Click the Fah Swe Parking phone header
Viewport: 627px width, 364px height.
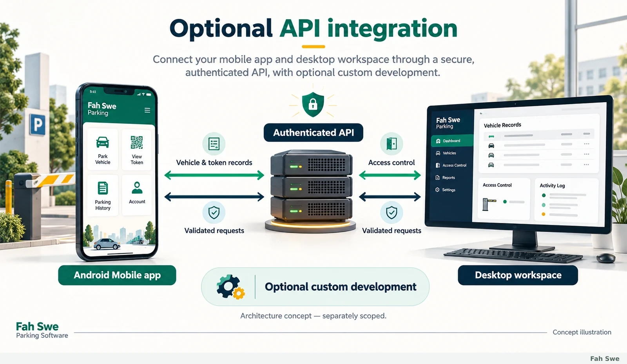coord(102,109)
